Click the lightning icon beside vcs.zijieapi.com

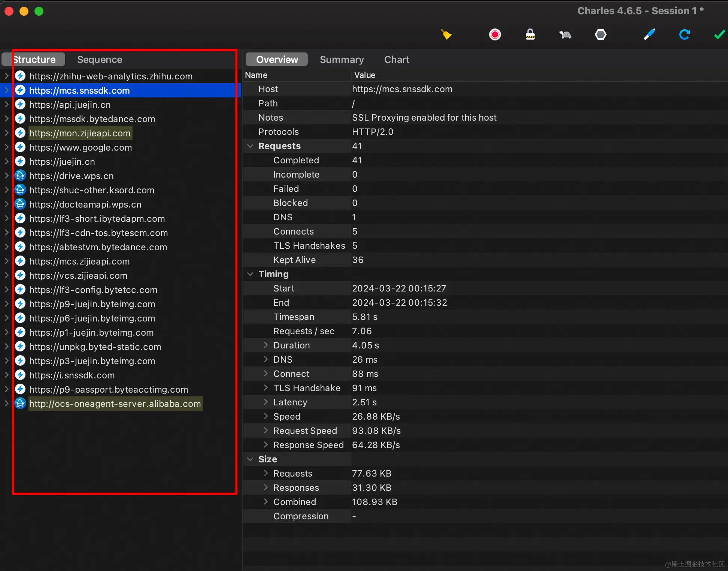(x=20, y=275)
